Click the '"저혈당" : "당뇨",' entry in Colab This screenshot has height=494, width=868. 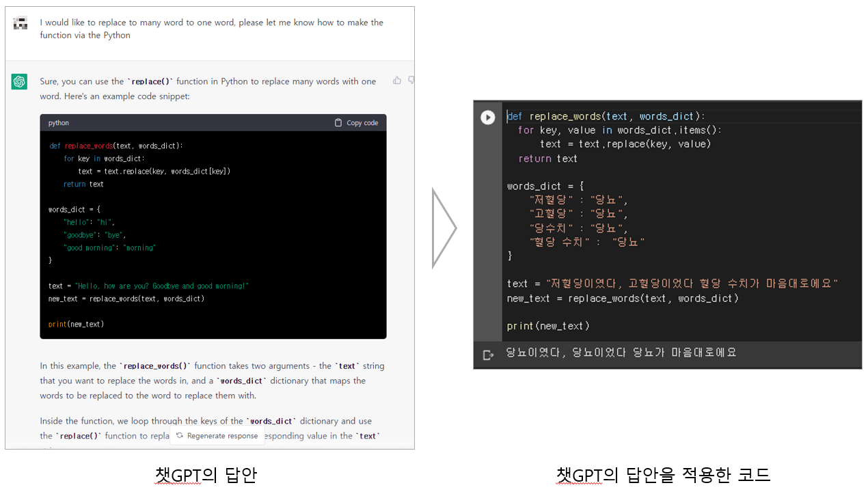(578, 200)
